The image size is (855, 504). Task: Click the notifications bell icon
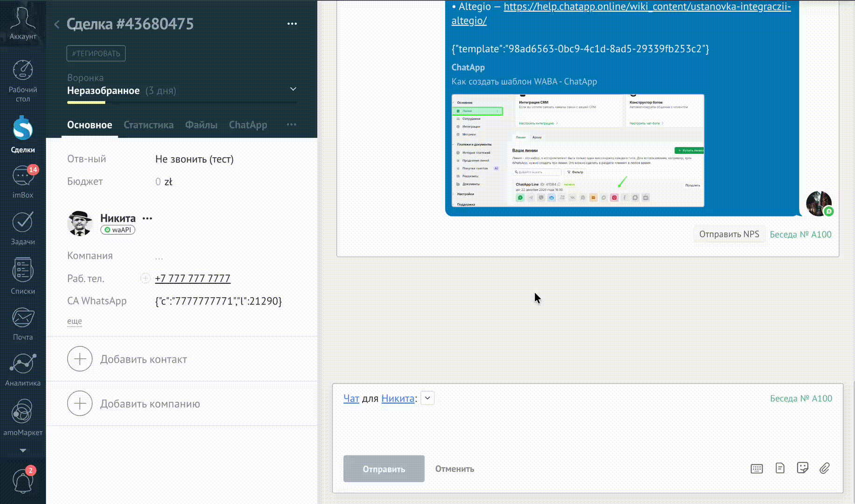(x=22, y=481)
